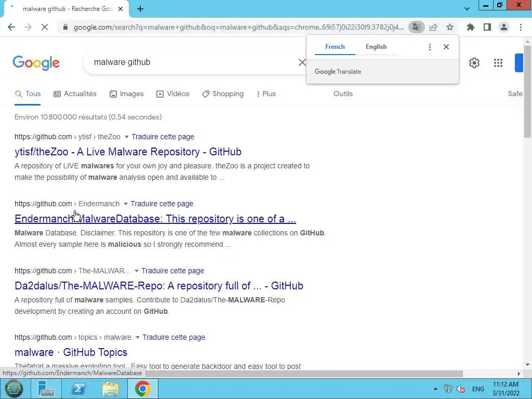
Task: Click the horizontal scrollbar at bottom
Action: [x=304, y=374]
